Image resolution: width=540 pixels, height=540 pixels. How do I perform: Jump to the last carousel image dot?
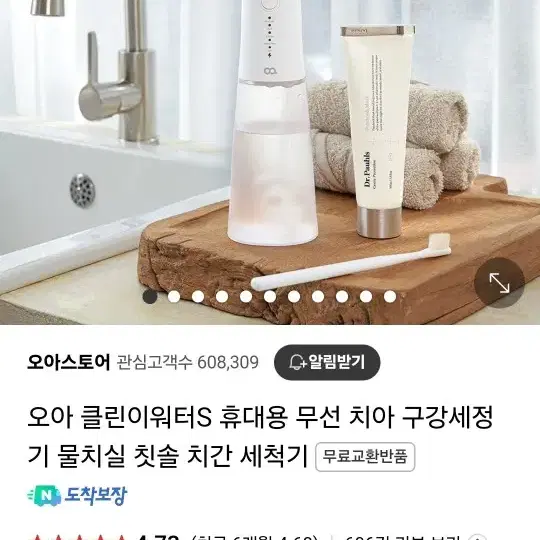(390, 297)
